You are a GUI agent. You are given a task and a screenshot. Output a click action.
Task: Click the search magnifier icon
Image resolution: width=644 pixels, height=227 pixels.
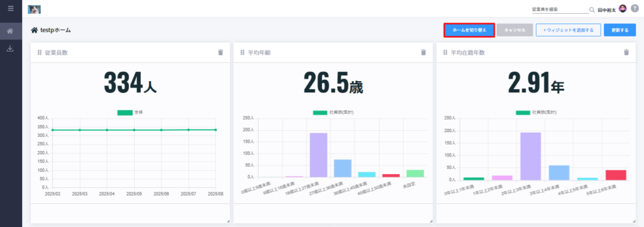[592, 10]
